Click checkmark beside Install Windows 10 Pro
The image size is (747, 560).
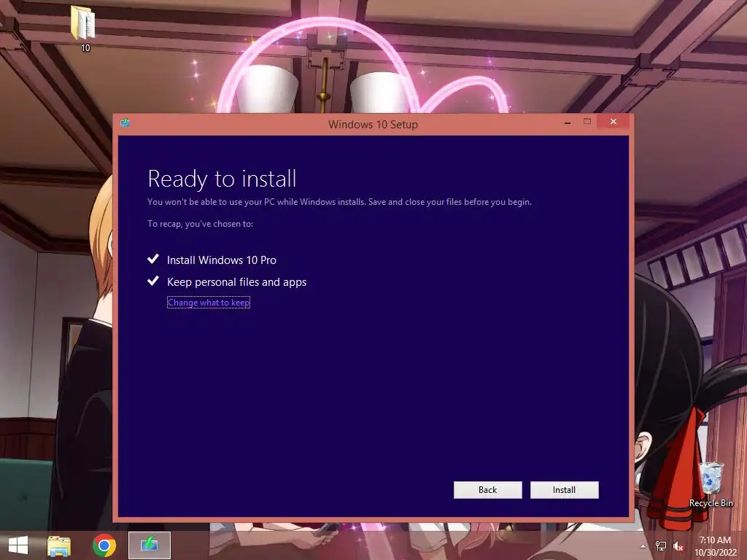[153, 259]
